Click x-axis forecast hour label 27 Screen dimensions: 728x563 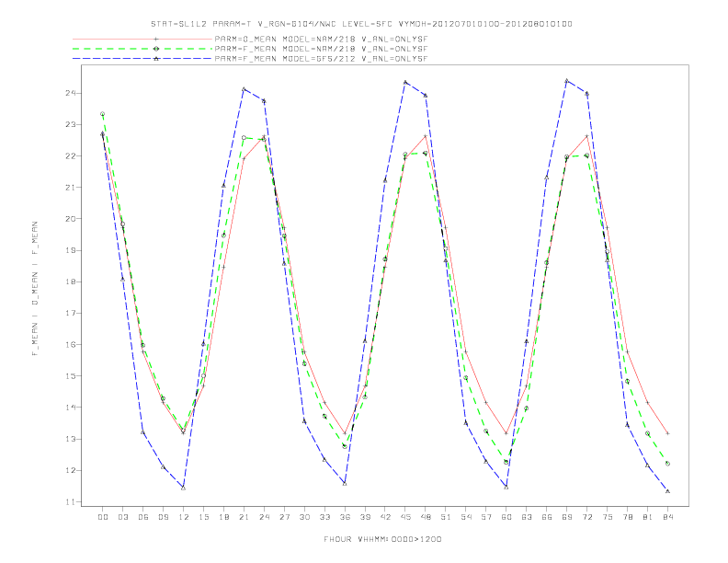284,517
